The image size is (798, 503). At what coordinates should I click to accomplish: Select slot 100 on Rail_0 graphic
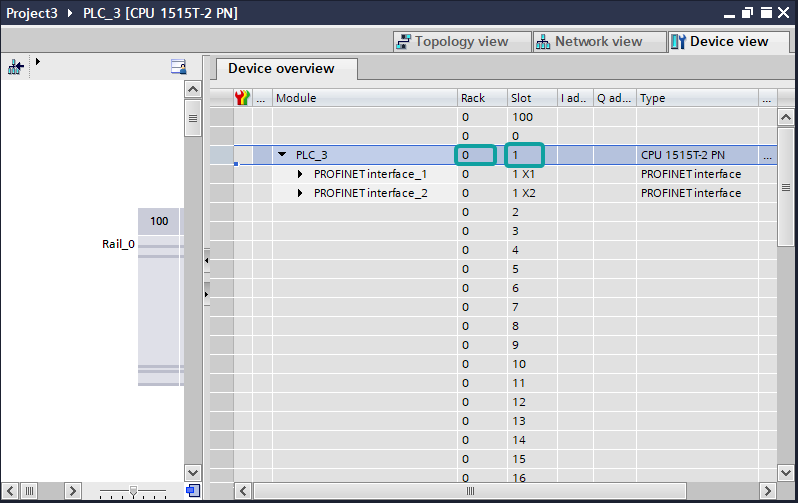click(x=159, y=221)
